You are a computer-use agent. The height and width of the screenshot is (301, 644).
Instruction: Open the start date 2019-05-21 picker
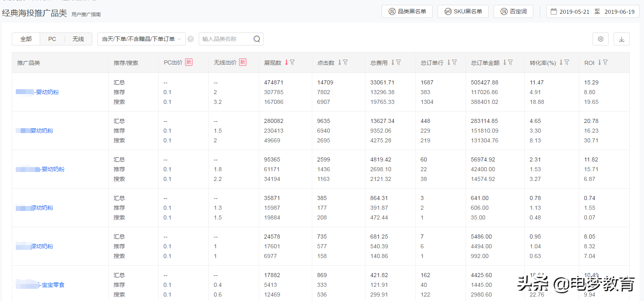pos(574,12)
